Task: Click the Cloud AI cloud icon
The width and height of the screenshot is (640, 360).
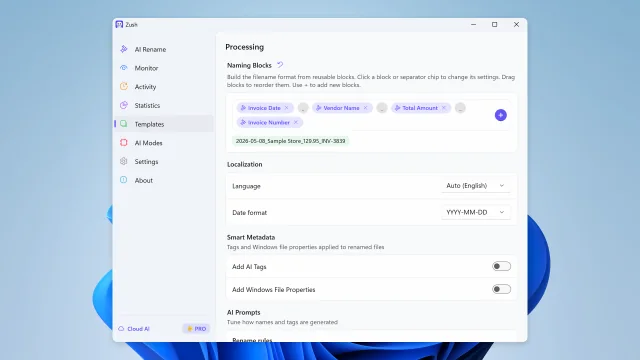Action: point(121,329)
